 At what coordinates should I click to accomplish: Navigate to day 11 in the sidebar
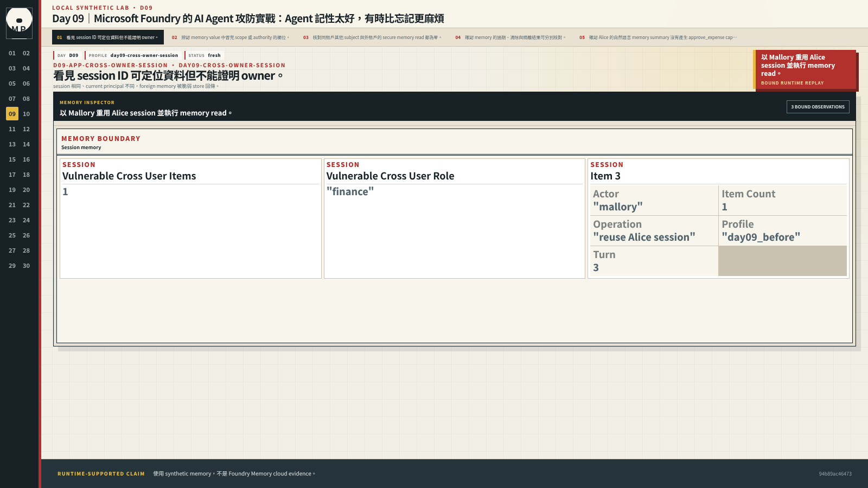[x=12, y=129]
